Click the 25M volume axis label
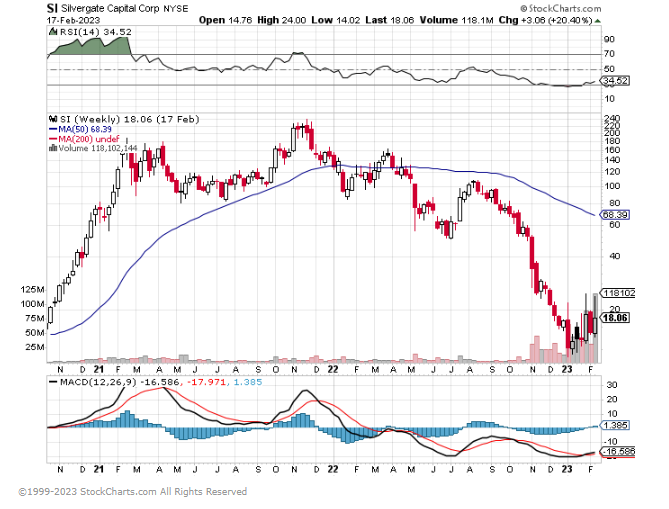Viewport: 669px width, 509px height. pyautogui.click(x=35, y=347)
